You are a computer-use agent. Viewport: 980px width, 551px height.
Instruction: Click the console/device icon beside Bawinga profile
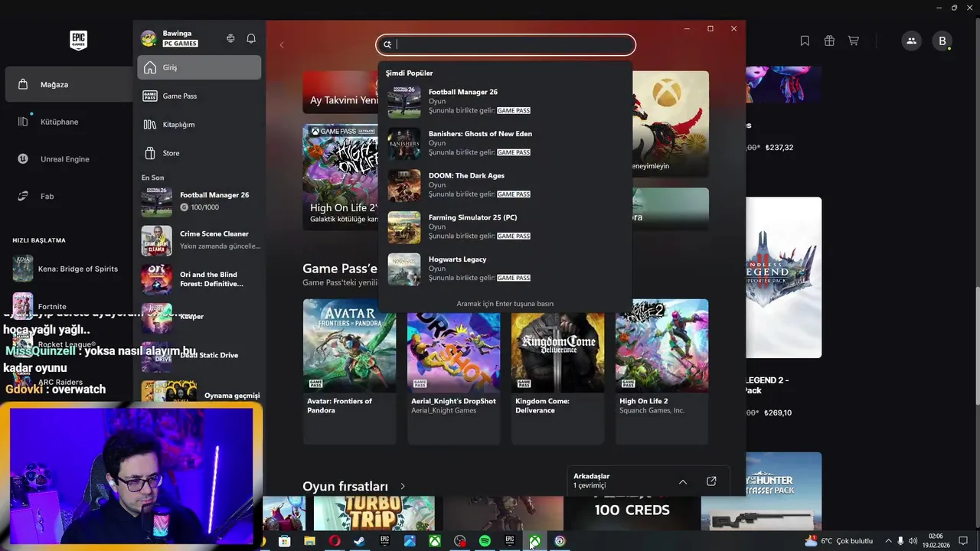click(x=230, y=38)
